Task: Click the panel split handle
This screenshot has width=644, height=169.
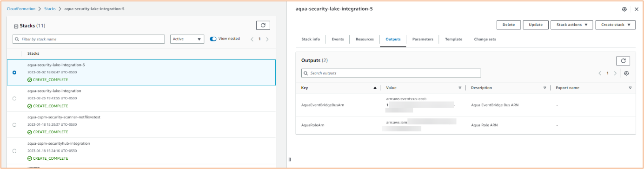Action: (290, 159)
